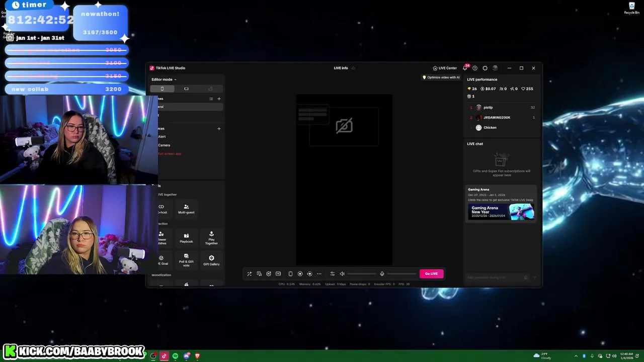Screen dimensions: 644x362
Task: Open the taskbar clock and date
Action: point(627,356)
